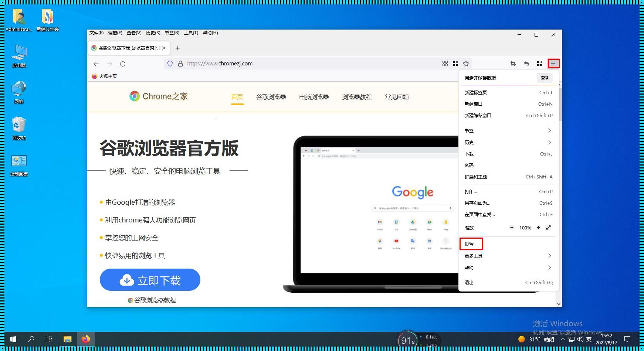Viewport: 644px width, 351px height.
Task: Click the 立即下载 download button
Action: pos(150,280)
